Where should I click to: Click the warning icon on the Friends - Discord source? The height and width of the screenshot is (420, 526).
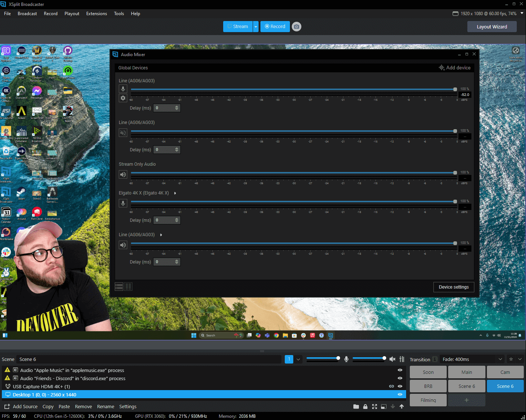pos(7,378)
